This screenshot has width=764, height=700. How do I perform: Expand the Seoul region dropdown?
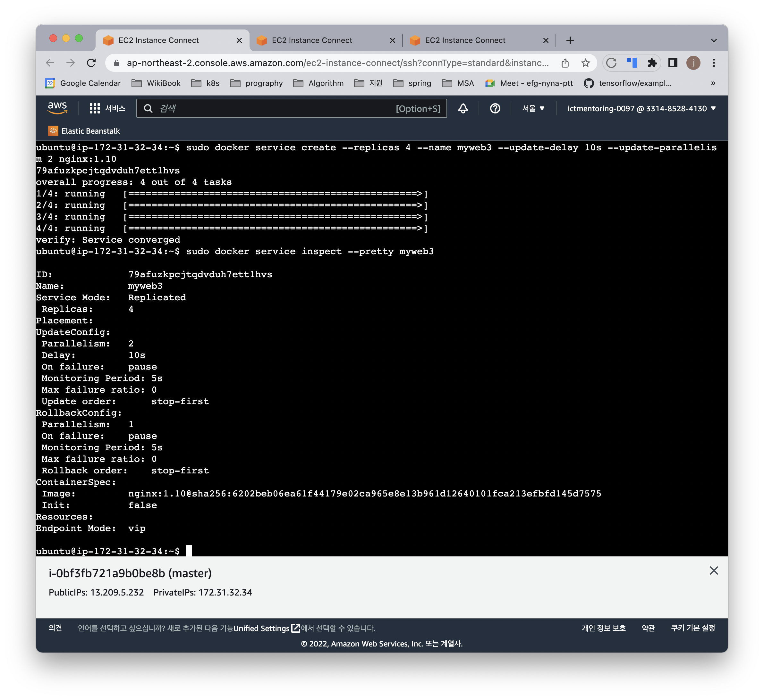pyautogui.click(x=533, y=109)
